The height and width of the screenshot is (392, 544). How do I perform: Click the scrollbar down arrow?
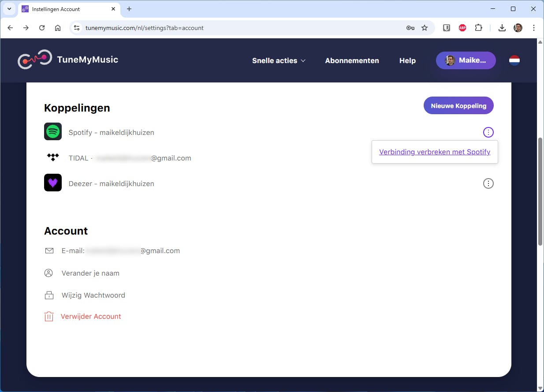click(x=540, y=388)
